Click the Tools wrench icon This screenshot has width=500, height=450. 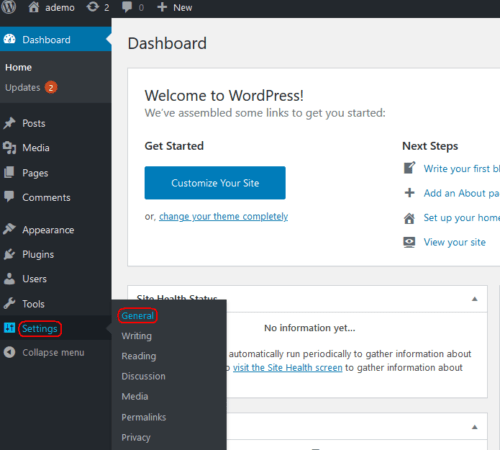click(9, 303)
